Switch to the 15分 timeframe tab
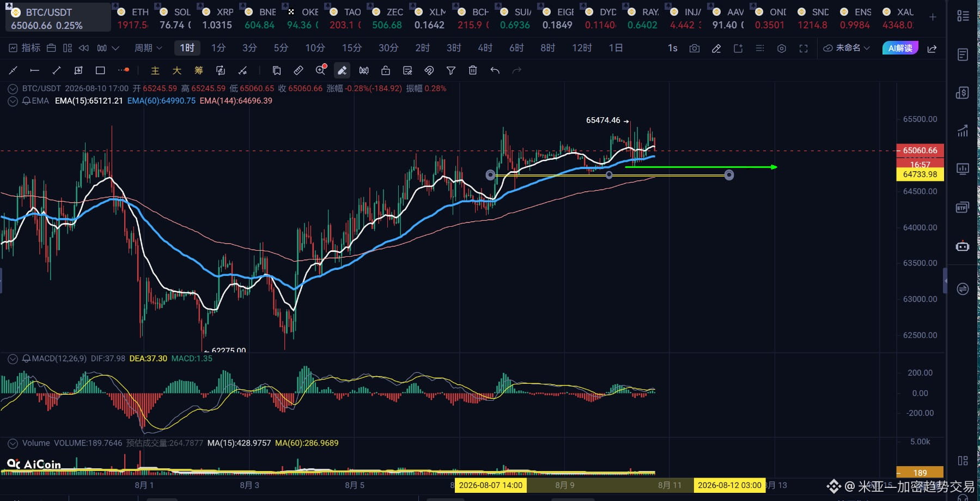 351,48
